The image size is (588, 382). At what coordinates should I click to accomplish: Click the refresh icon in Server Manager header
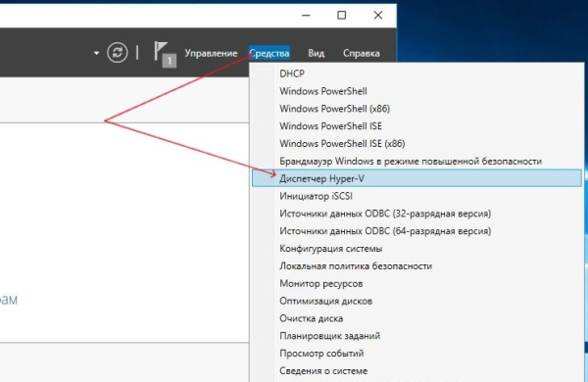tap(117, 53)
